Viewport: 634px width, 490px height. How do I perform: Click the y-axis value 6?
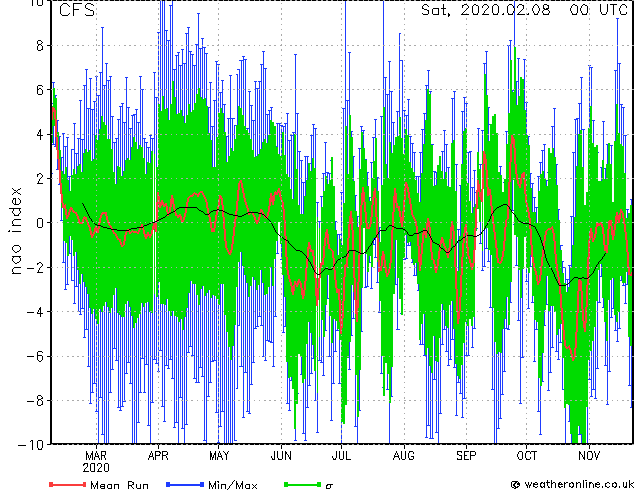[40, 90]
